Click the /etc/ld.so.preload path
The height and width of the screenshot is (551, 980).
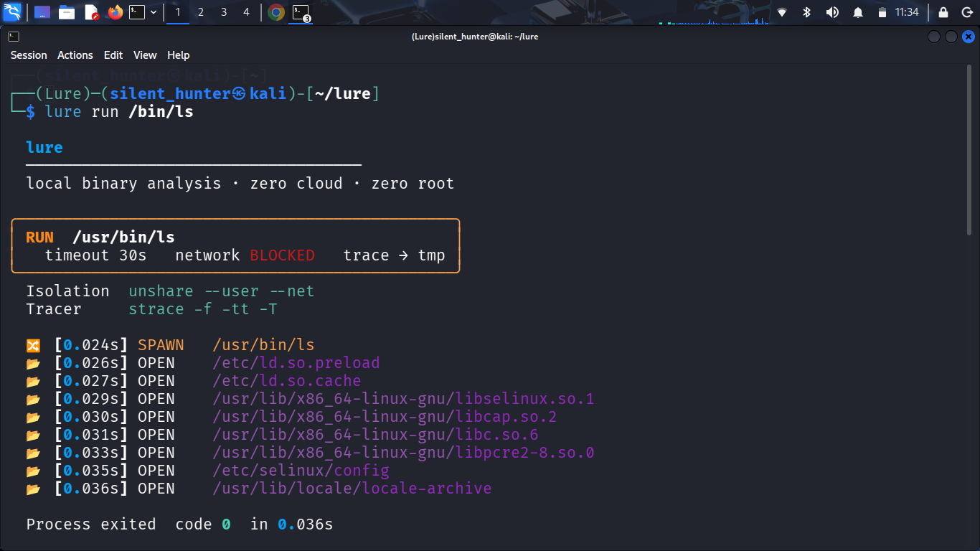point(296,363)
